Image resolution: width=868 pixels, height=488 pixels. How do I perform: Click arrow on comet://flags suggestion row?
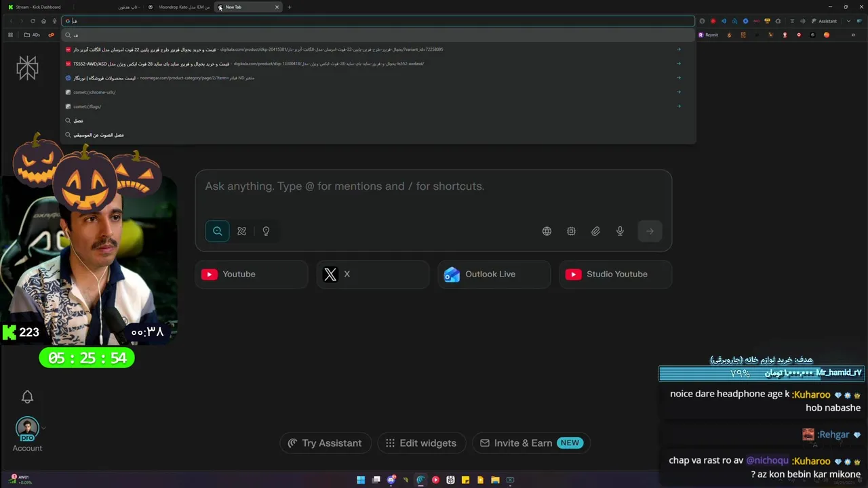(679, 106)
